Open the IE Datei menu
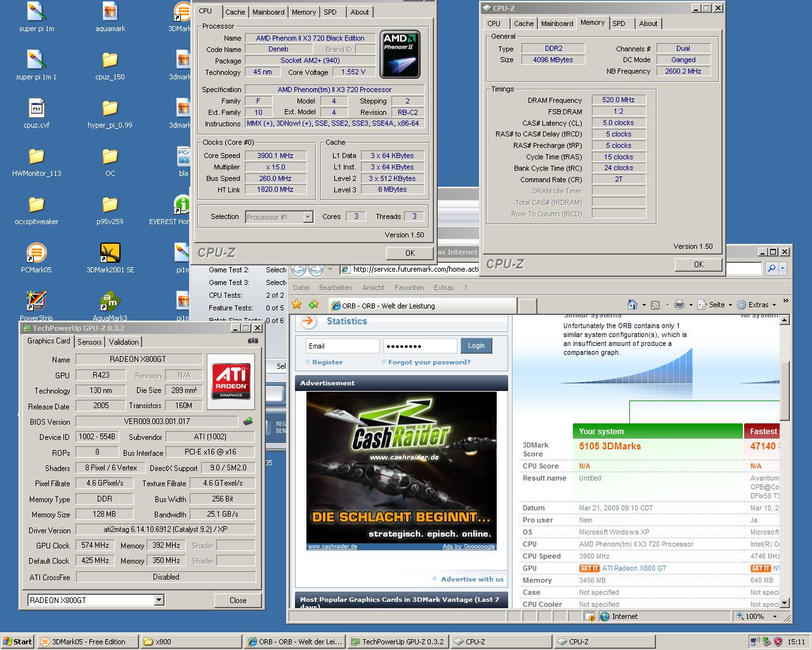Screen dimensions: 812x650 (301, 288)
